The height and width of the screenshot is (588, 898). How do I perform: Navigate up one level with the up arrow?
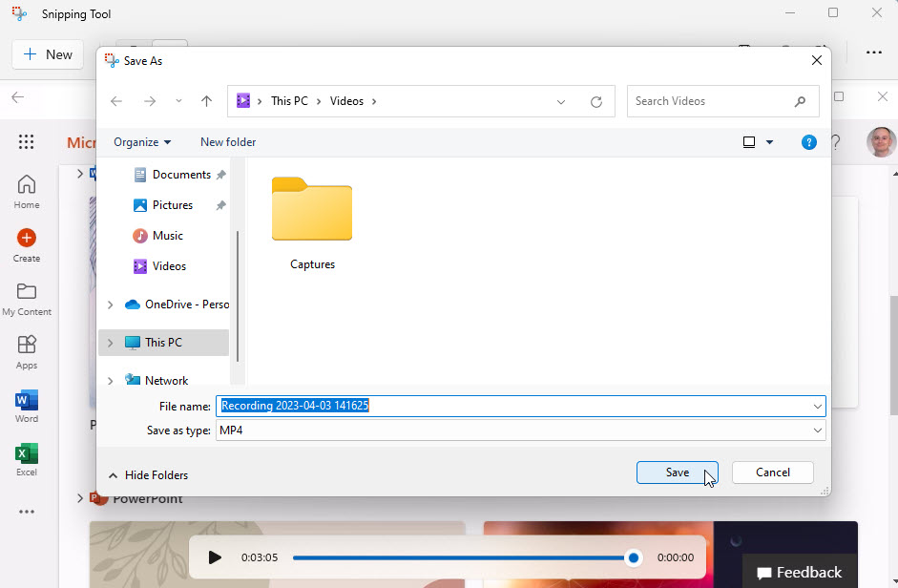pos(207,101)
